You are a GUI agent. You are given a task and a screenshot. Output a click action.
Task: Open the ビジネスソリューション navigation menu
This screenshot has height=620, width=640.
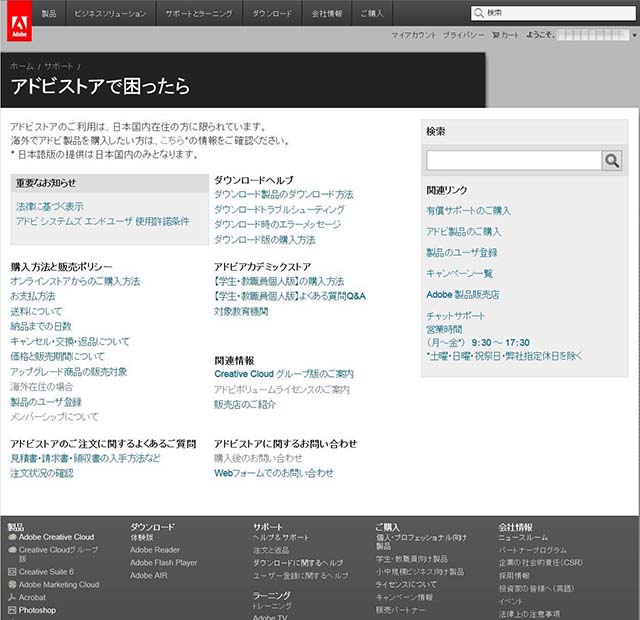tap(111, 13)
